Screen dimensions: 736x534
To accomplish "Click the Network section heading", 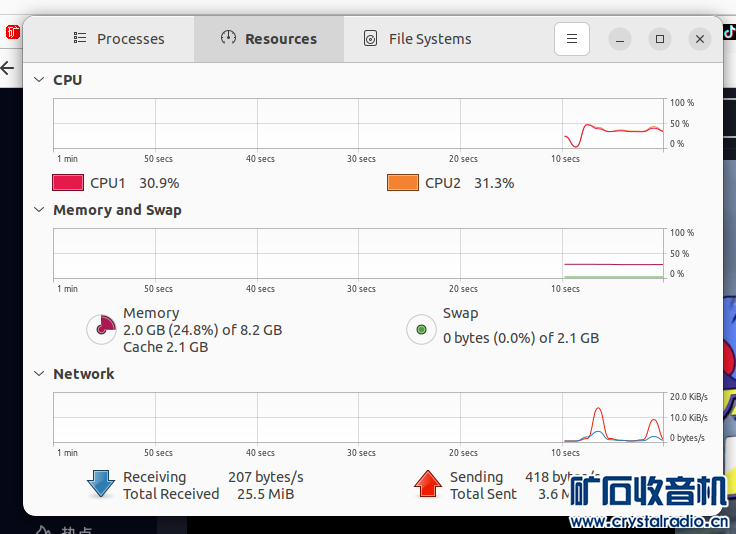I will click(84, 374).
